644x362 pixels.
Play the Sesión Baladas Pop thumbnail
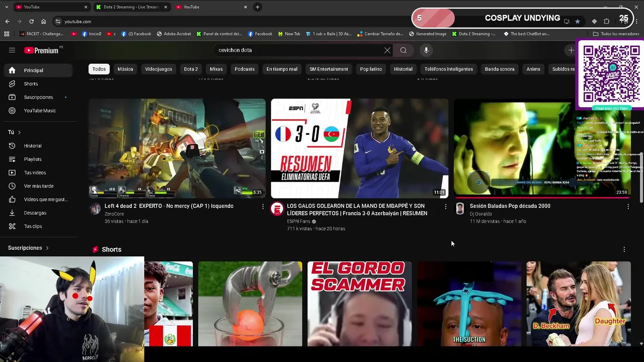(x=542, y=148)
